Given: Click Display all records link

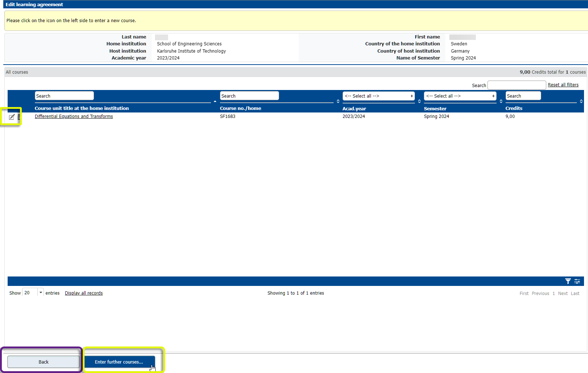Looking at the screenshot, I should [83, 293].
